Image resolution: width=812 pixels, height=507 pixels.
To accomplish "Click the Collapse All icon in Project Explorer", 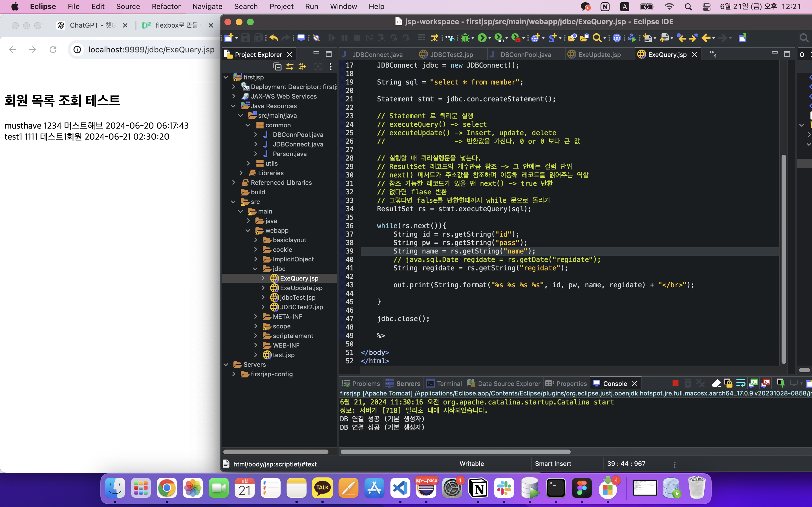I will pyautogui.click(x=277, y=66).
